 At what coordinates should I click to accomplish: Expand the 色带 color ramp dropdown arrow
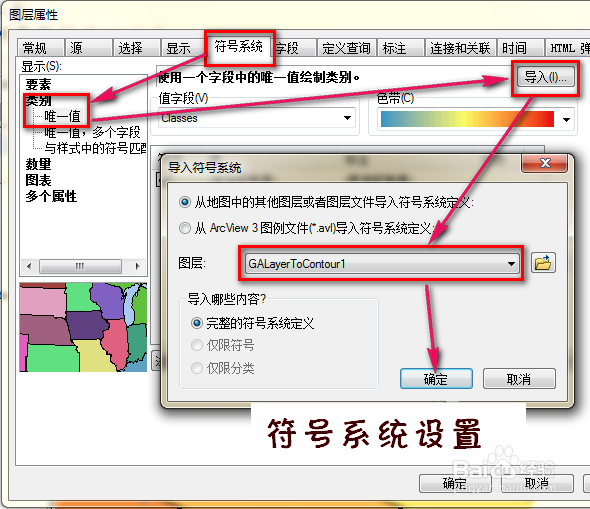[x=566, y=120]
